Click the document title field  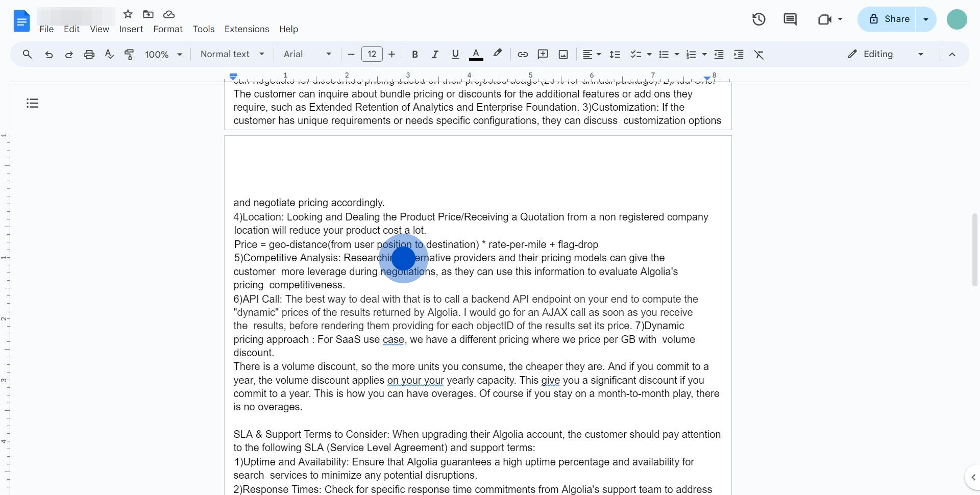coord(76,16)
